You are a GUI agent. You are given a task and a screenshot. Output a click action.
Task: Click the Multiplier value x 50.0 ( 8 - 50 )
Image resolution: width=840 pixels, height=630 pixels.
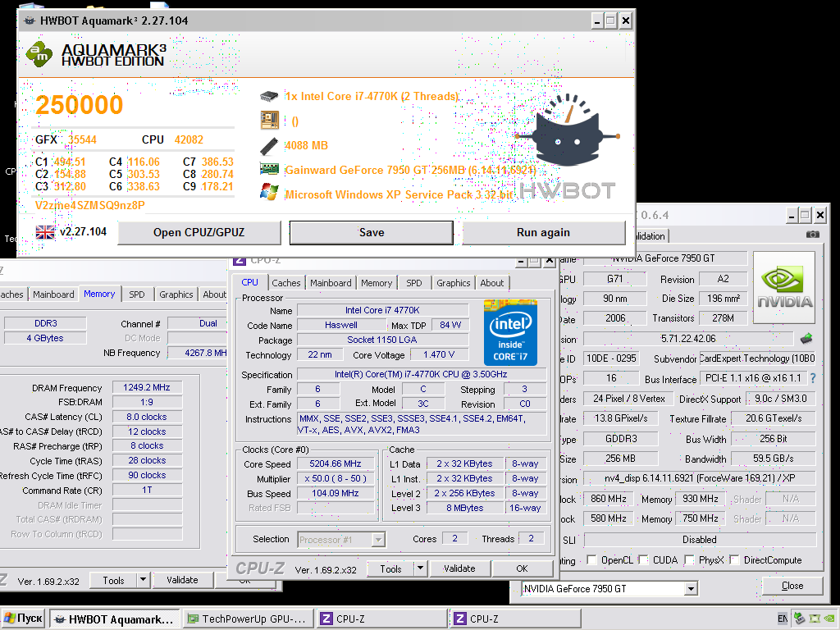pos(336,478)
